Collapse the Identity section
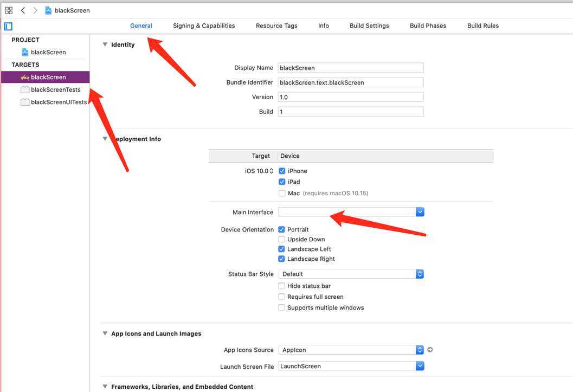 105,44
